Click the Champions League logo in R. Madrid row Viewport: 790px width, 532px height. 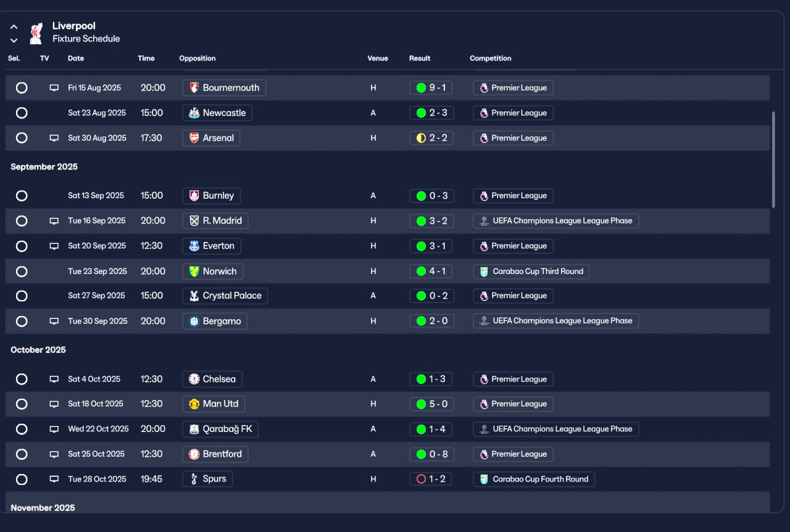pyautogui.click(x=484, y=221)
